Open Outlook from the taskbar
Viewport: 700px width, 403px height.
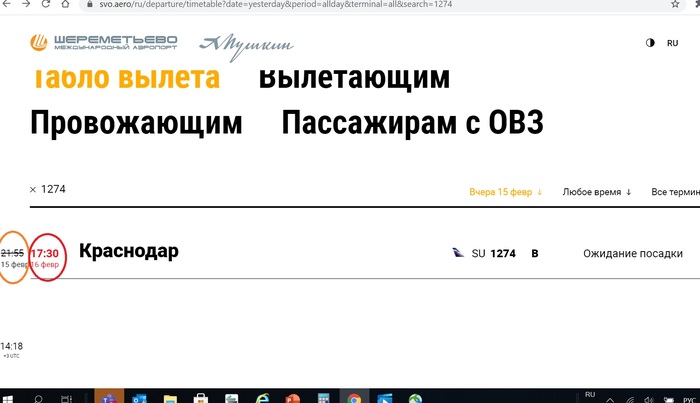pos(139,398)
